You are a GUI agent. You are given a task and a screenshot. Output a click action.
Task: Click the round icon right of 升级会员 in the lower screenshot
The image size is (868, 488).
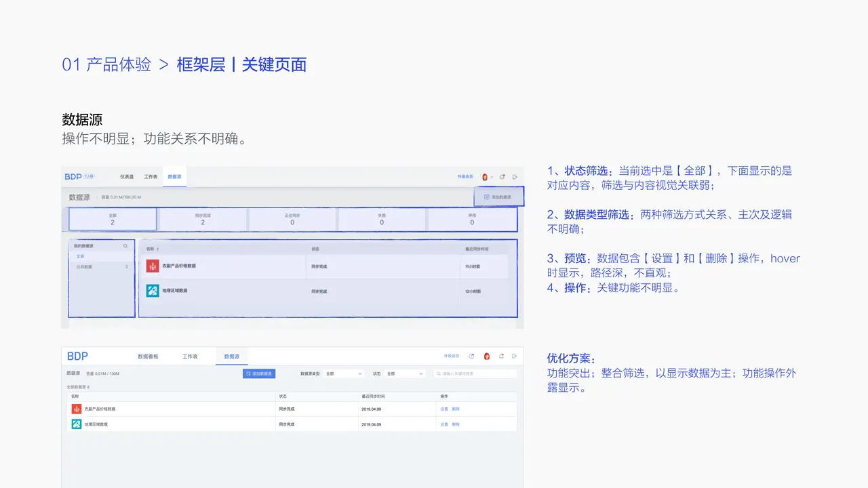tap(471, 356)
